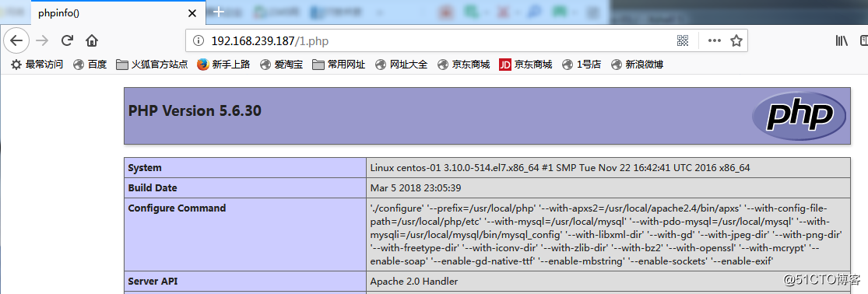The width and height of the screenshot is (868, 294).
Task: Open the 1号店 bookmark
Action: click(x=582, y=65)
